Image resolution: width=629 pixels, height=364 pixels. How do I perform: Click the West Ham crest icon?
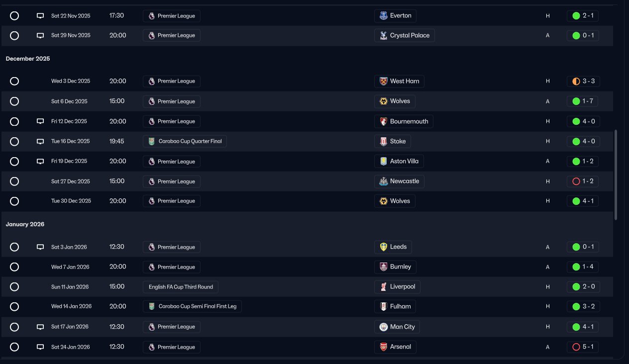(x=383, y=81)
